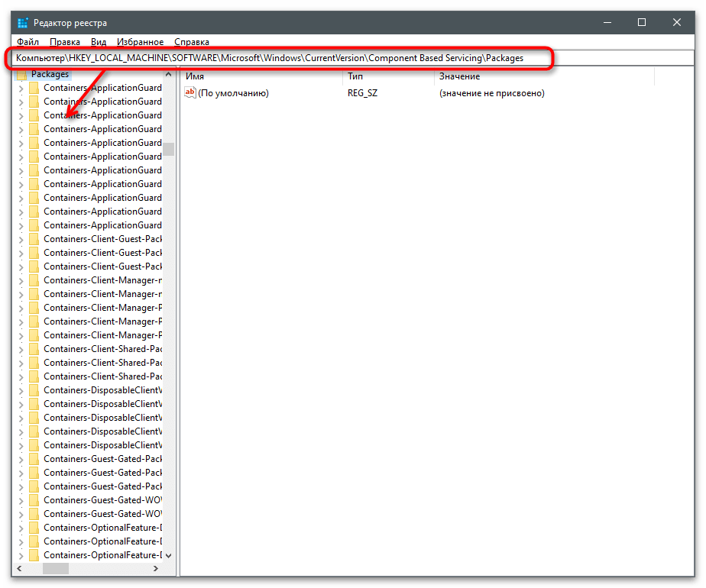The image size is (706, 588).
Task: Click folder icon of first Containers-DisposableClientV key
Action: tap(34, 390)
